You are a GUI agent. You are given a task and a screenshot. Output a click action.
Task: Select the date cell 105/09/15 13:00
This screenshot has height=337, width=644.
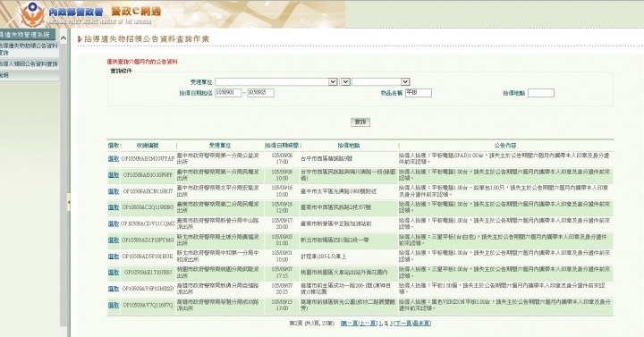[282, 305]
